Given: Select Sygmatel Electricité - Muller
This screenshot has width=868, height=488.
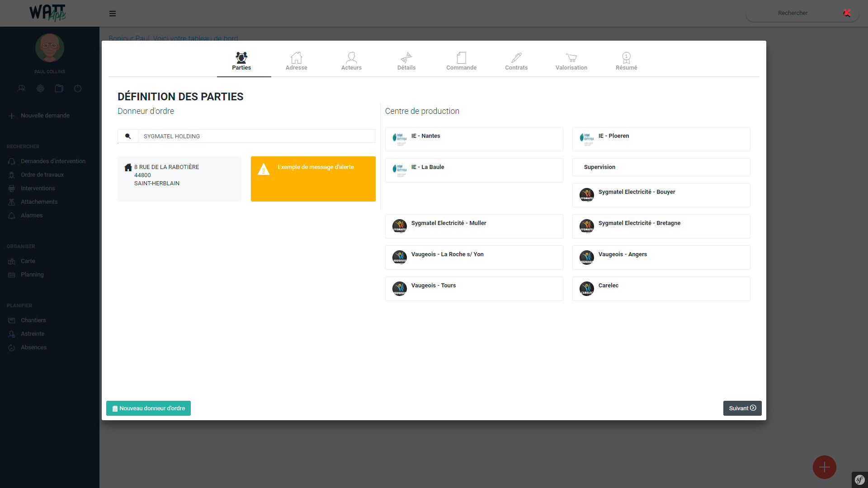Looking at the screenshot, I should [x=474, y=226].
